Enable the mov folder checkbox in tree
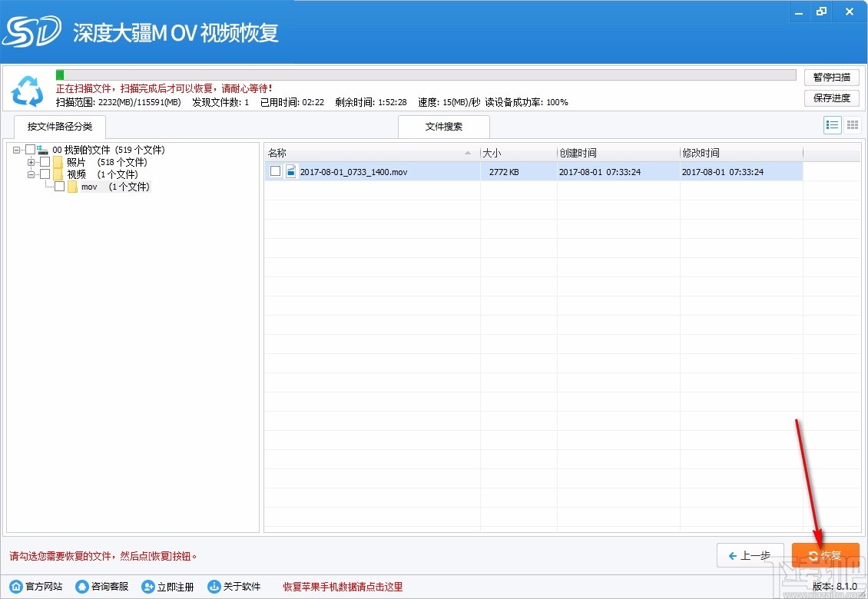This screenshot has width=868, height=599. tap(60, 186)
